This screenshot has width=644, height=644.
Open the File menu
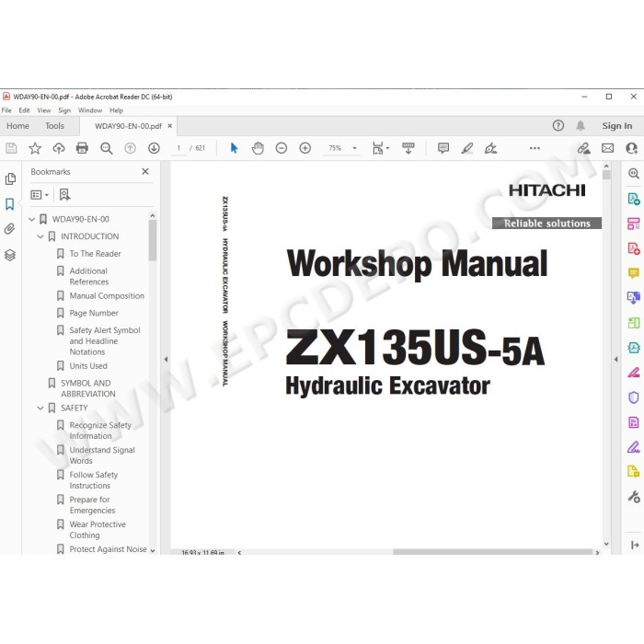click(6, 110)
